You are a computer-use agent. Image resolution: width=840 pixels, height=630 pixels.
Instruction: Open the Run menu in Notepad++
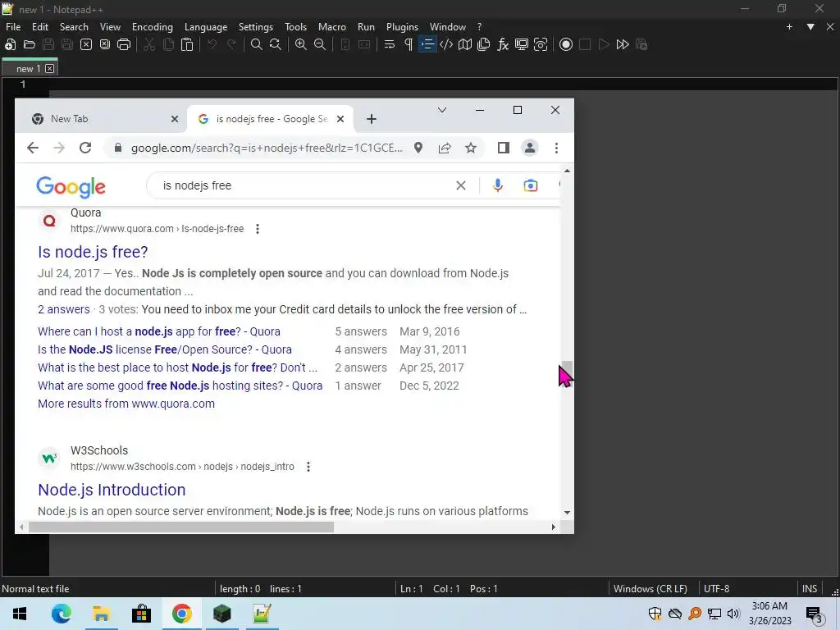click(366, 27)
